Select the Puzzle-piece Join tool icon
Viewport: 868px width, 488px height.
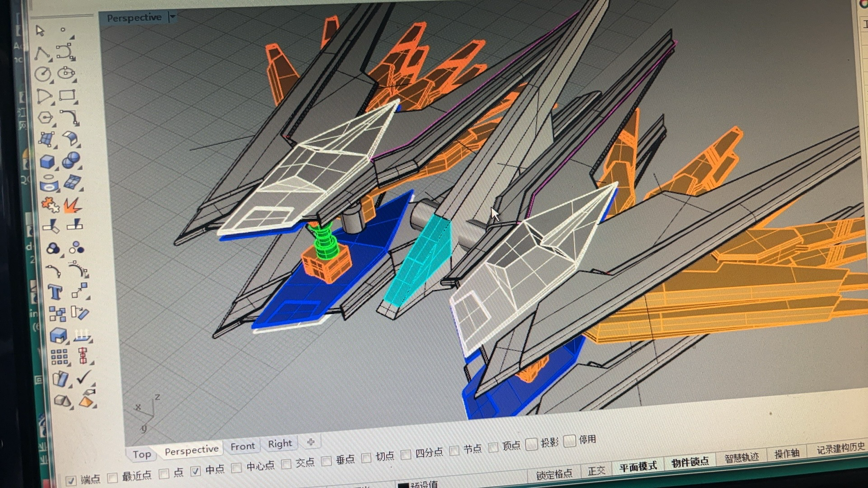click(50, 205)
